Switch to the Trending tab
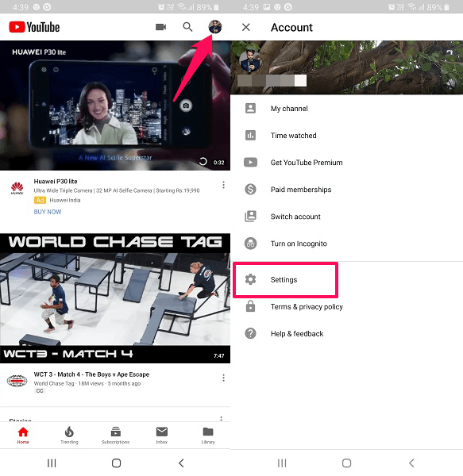This screenshot has height=476, width=463. (x=69, y=436)
